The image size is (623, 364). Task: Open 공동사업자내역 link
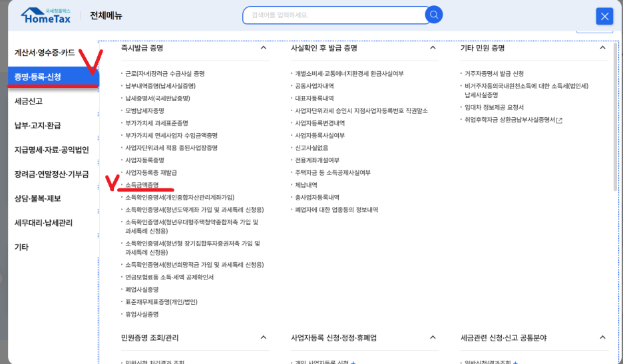314,86
